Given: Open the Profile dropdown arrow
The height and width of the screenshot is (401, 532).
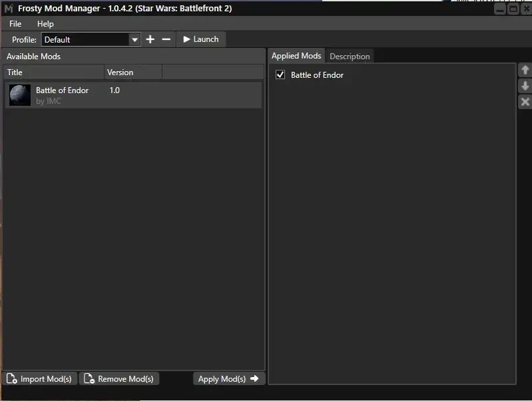Looking at the screenshot, I should click(134, 40).
